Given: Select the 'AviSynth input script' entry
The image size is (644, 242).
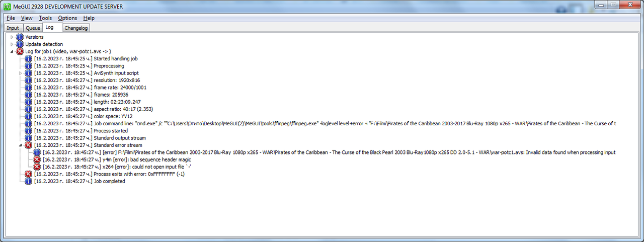Looking at the screenshot, I should 87,73.
